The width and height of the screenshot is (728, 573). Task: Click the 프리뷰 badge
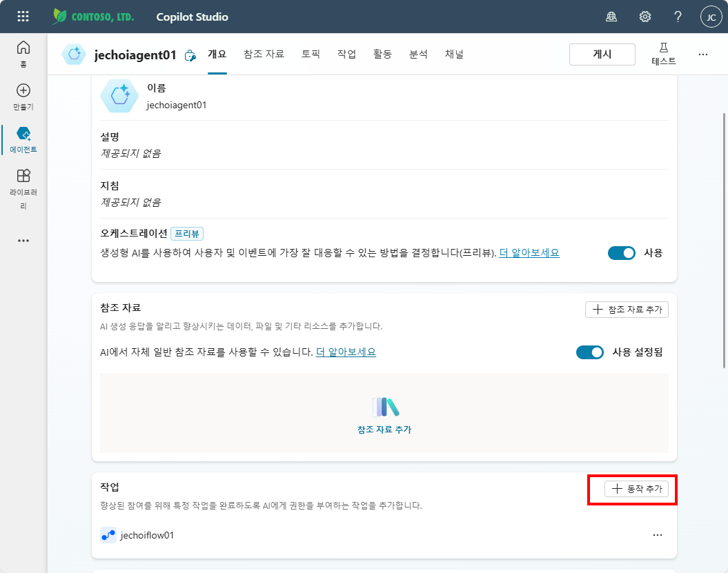[187, 233]
